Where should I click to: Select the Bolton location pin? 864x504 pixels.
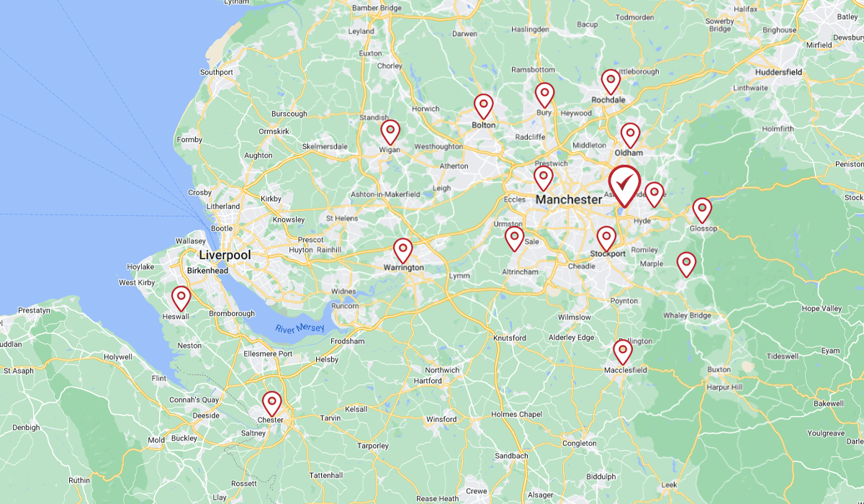point(484,107)
